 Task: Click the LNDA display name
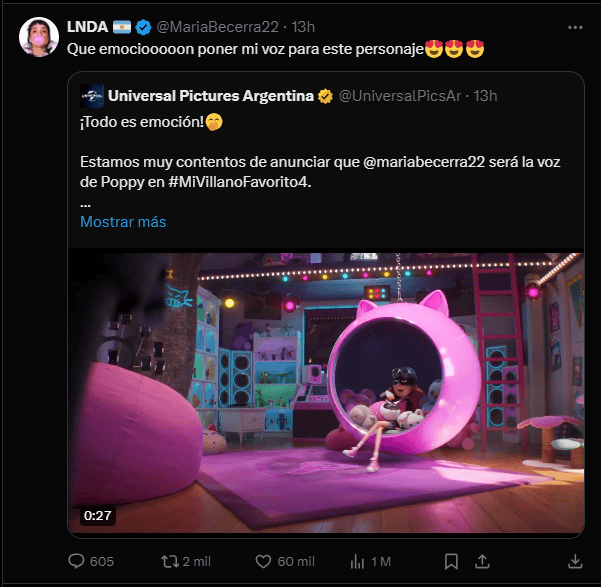pyautogui.click(x=86, y=26)
